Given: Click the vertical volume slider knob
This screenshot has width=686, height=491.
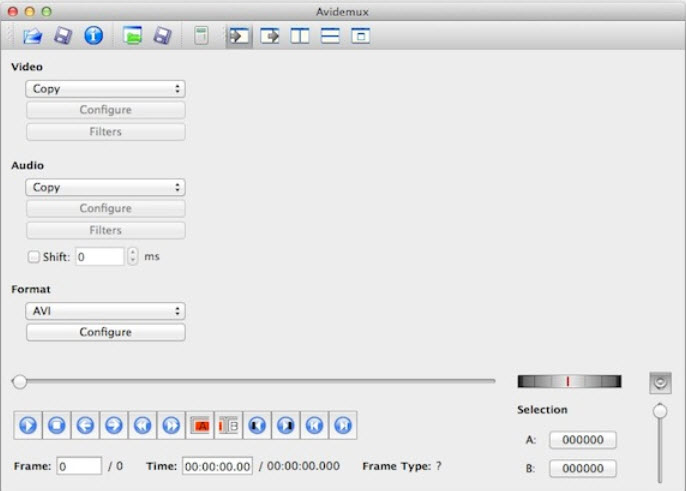Looking at the screenshot, I should click(x=660, y=411).
